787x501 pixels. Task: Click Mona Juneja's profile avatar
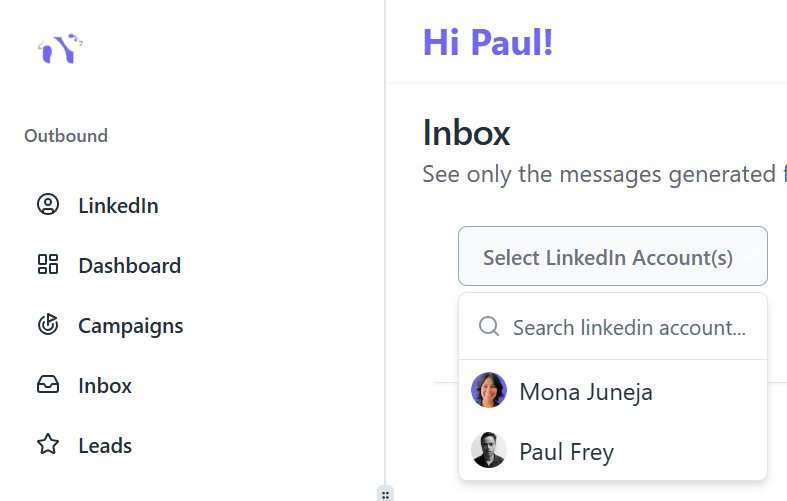point(489,391)
